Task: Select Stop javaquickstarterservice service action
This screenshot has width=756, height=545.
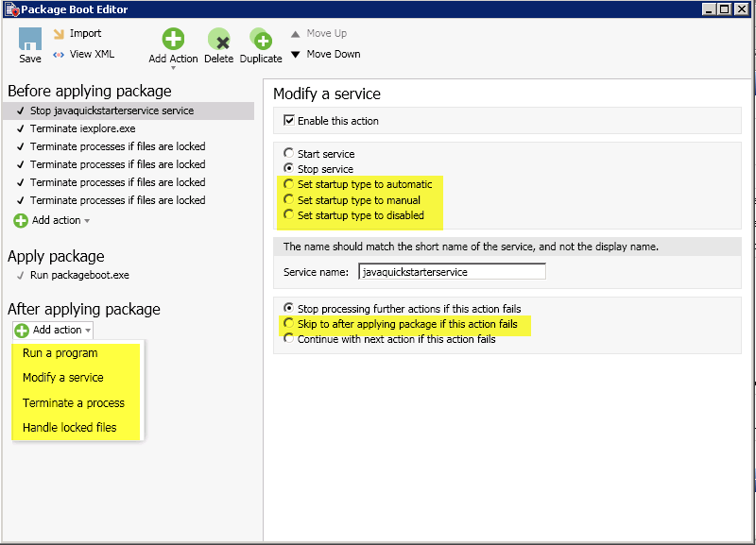Action: tap(129, 111)
